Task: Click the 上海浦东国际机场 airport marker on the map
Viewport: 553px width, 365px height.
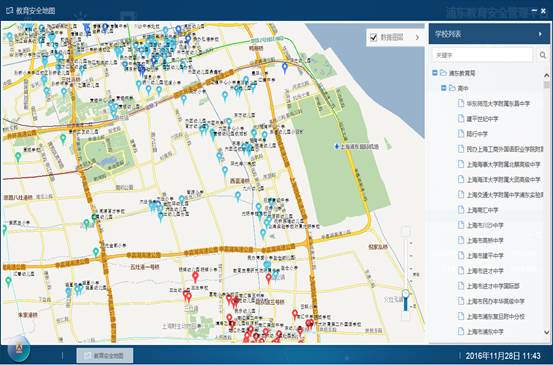Action: tap(337, 146)
